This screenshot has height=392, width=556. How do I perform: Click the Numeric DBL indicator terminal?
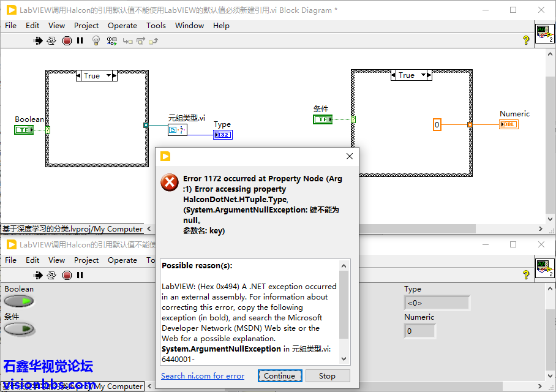click(x=508, y=124)
